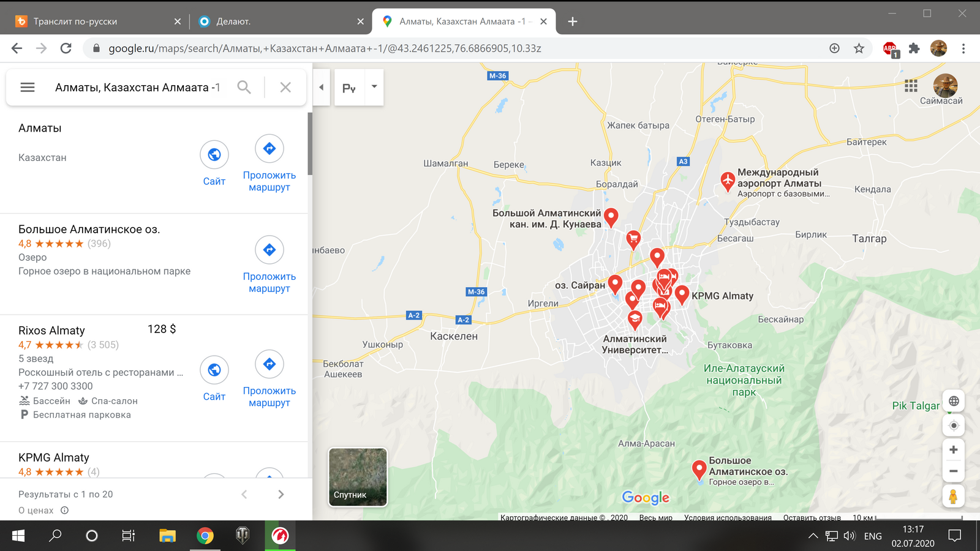Open the price info icon near О ценах

coord(65,511)
